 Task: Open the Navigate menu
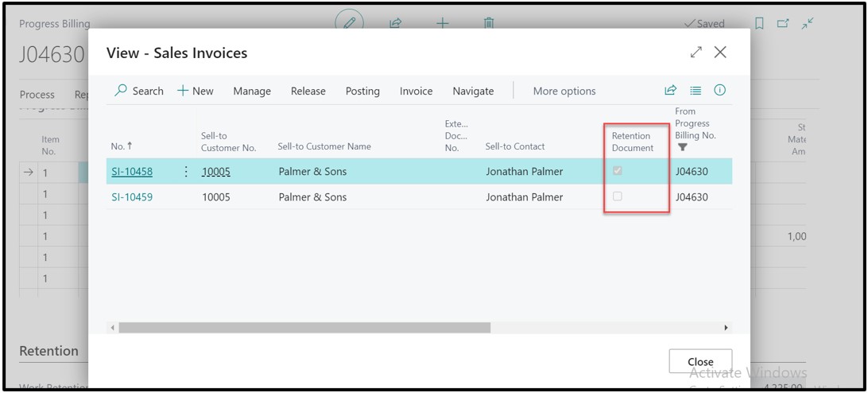tap(473, 91)
